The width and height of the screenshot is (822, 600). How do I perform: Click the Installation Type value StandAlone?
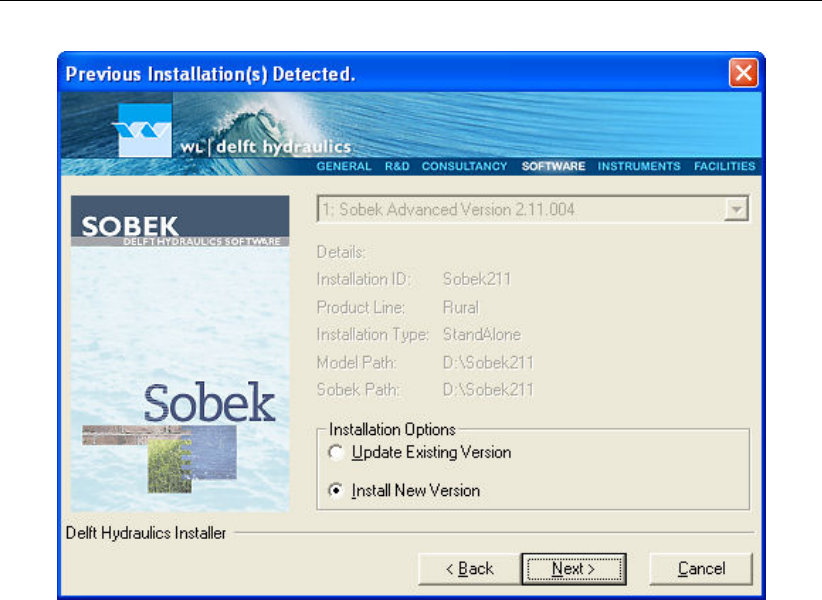pyautogui.click(x=482, y=334)
